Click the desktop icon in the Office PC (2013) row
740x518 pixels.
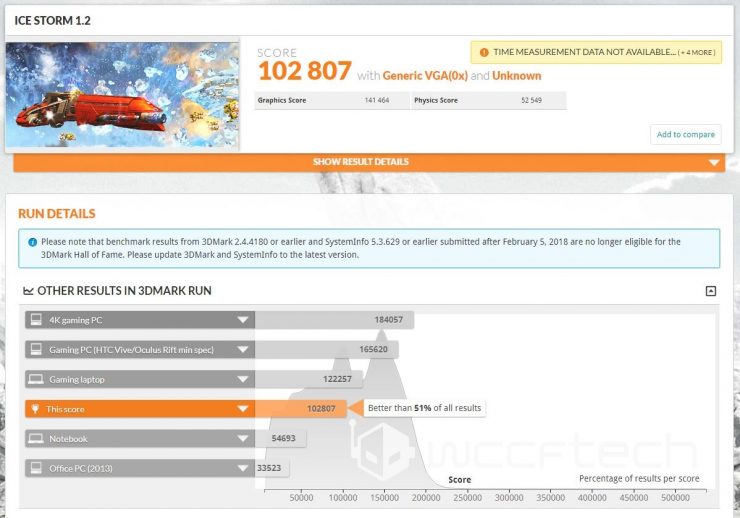tap(36, 468)
